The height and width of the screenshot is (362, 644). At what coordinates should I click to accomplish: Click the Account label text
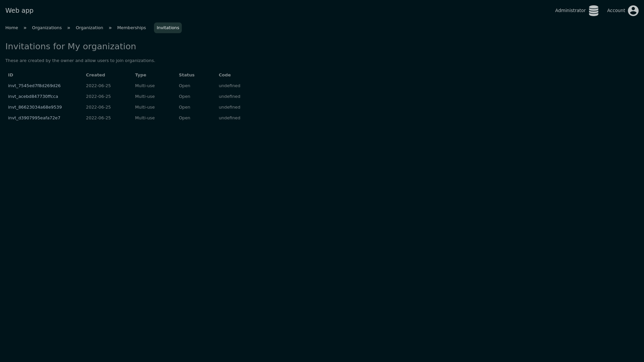pyautogui.click(x=616, y=11)
